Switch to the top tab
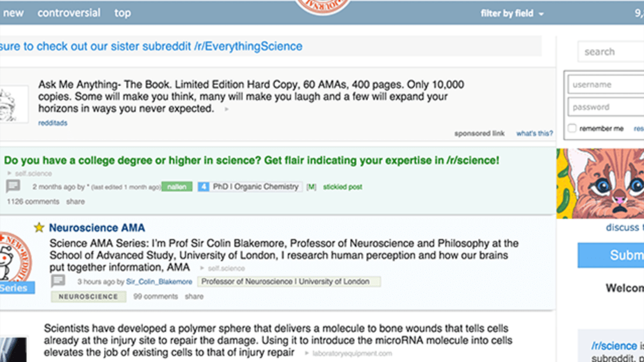This screenshot has width=644, height=362. pyautogui.click(x=122, y=13)
